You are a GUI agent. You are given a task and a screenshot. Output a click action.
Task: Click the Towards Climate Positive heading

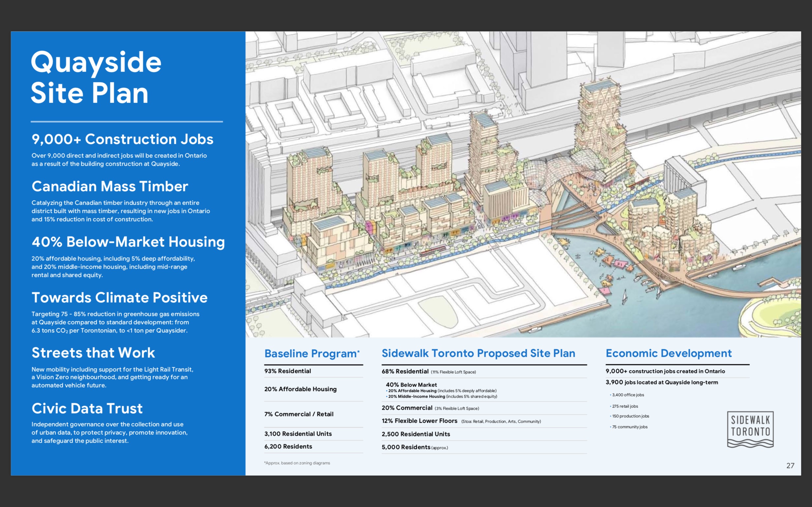tap(119, 298)
